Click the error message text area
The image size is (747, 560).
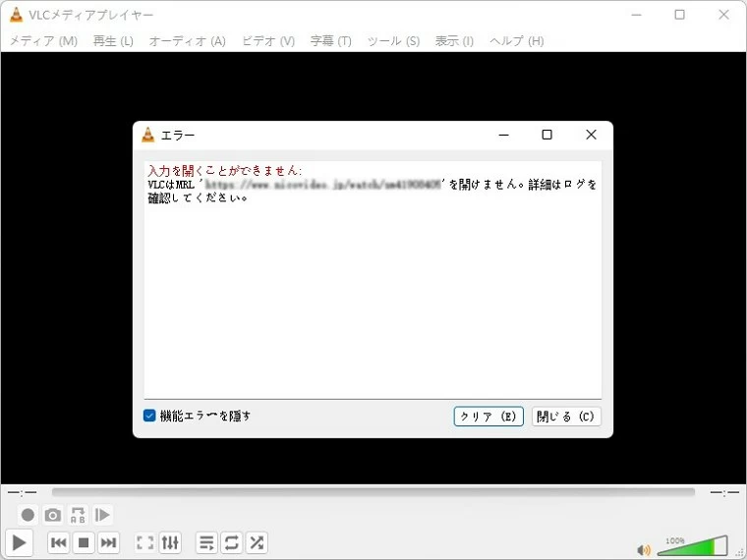coord(373,280)
